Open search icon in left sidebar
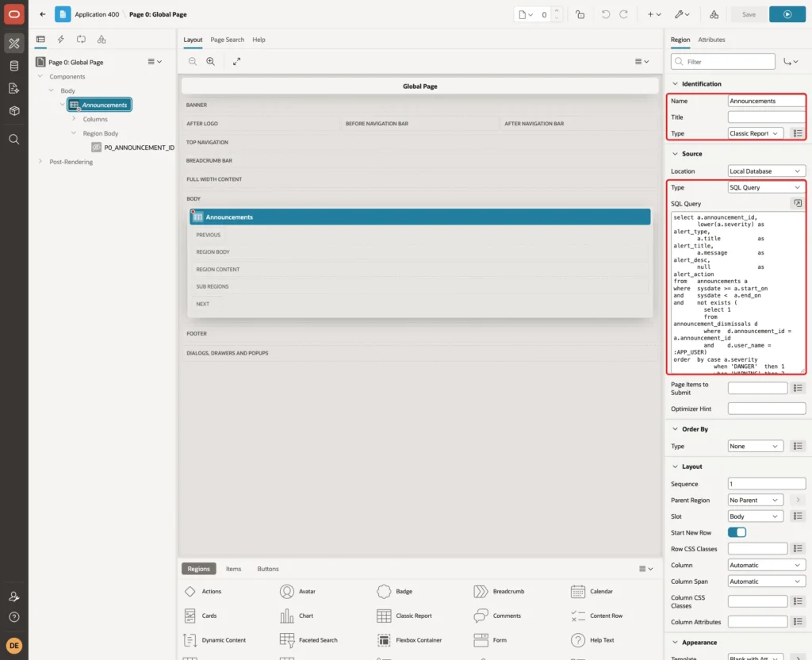 pos(14,140)
